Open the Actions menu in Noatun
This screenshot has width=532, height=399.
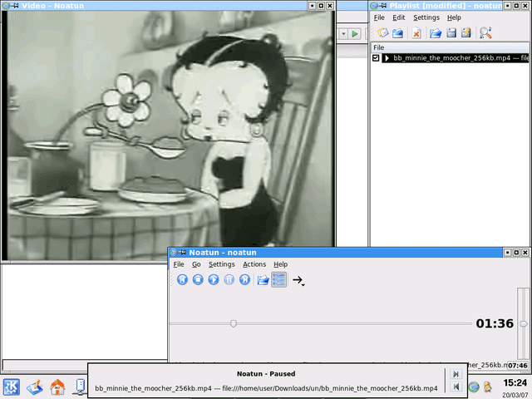[x=254, y=264]
